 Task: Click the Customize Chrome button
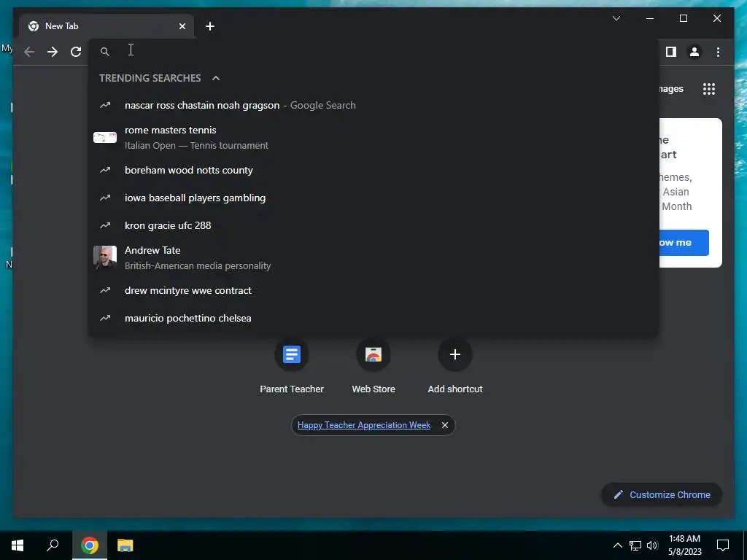(662, 495)
